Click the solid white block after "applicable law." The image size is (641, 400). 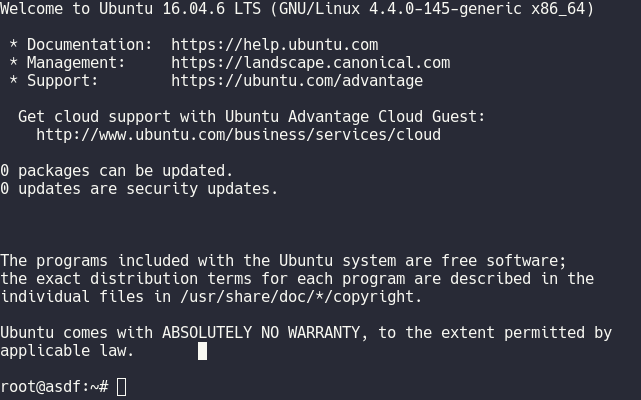pyautogui.click(x=203, y=351)
